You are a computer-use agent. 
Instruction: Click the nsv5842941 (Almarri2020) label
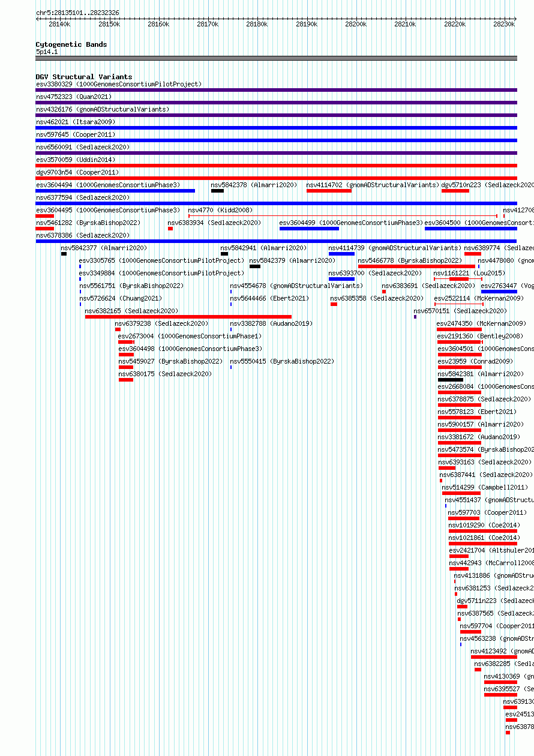264,248
